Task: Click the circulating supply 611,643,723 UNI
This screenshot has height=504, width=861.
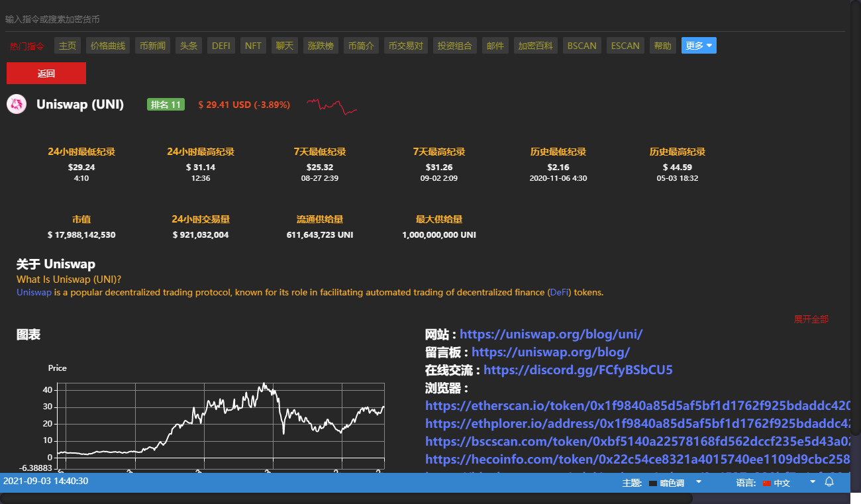Action: (x=320, y=235)
